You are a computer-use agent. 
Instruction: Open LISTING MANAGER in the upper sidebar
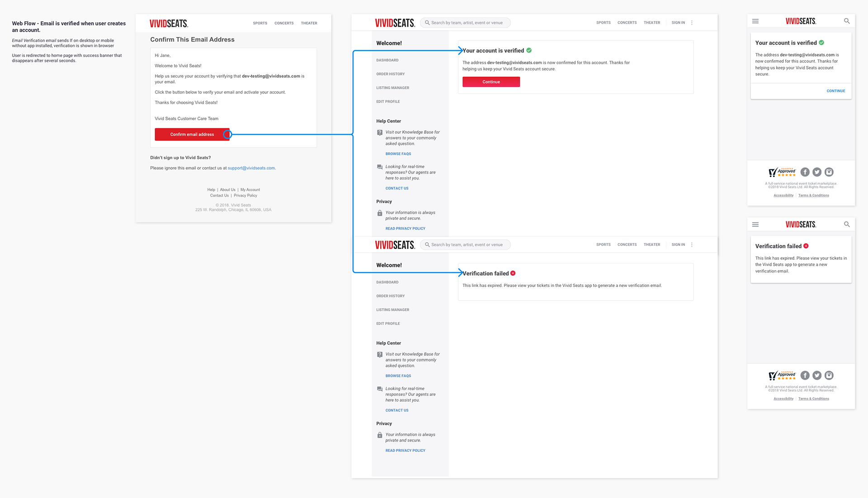393,88
